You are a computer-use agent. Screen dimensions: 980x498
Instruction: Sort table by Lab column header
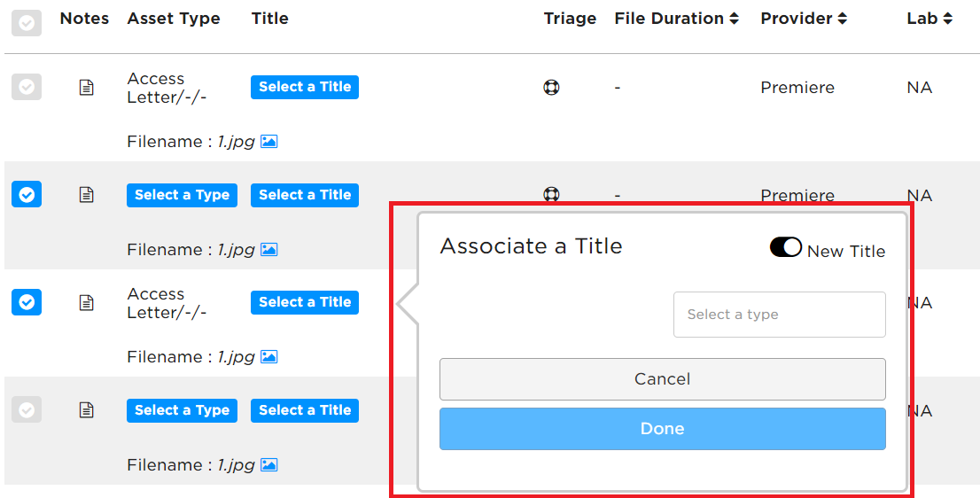click(x=929, y=19)
